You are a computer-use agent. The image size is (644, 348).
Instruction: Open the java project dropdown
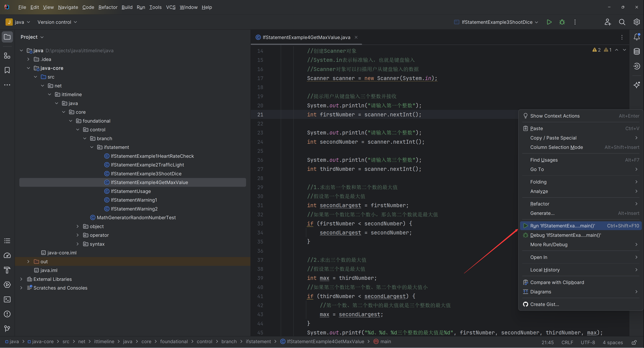(x=18, y=22)
